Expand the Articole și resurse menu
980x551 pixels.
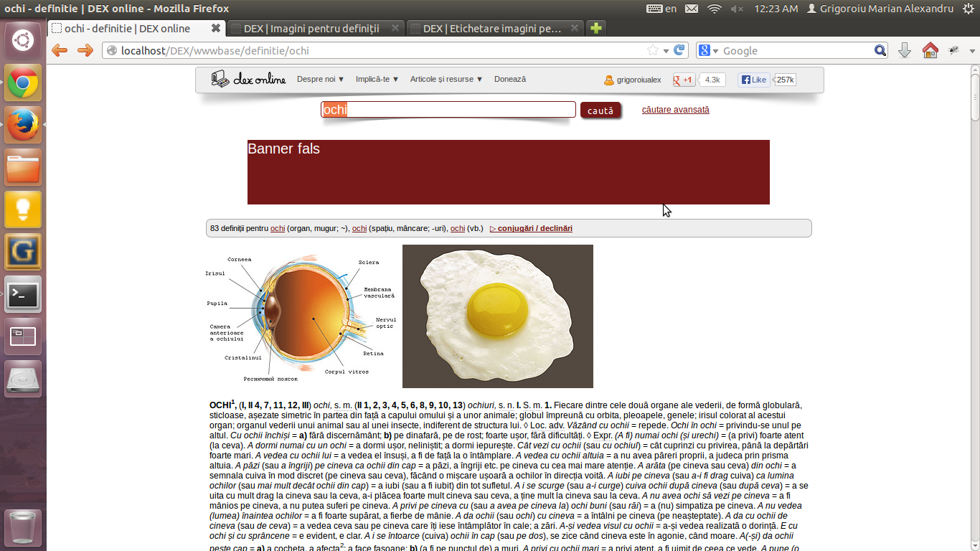click(446, 79)
